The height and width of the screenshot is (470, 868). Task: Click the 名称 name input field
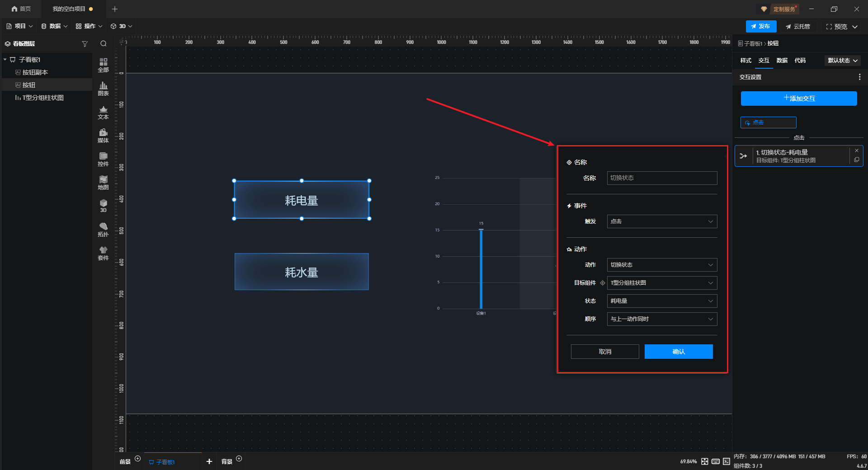661,178
